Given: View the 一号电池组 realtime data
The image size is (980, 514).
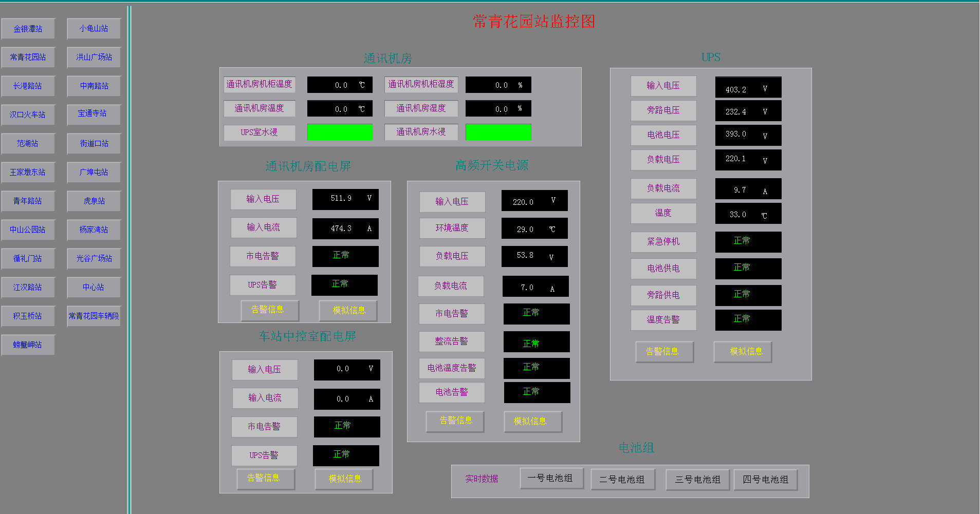Looking at the screenshot, I should click(x=551, y=479).
